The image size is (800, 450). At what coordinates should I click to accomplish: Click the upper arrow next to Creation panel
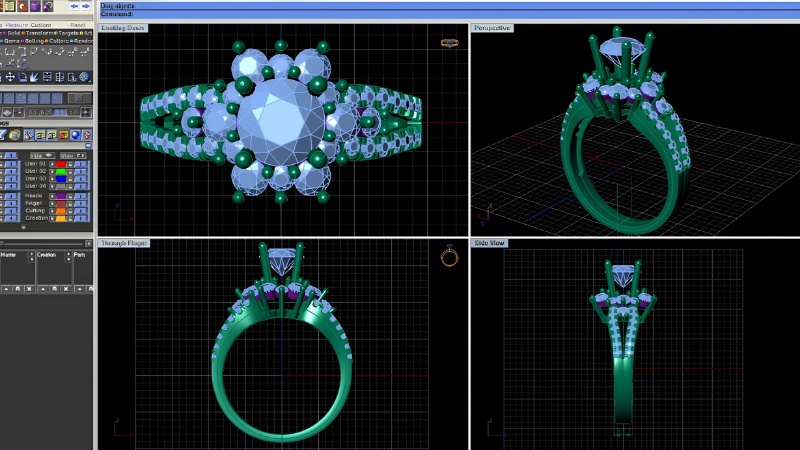pos(69,254)
